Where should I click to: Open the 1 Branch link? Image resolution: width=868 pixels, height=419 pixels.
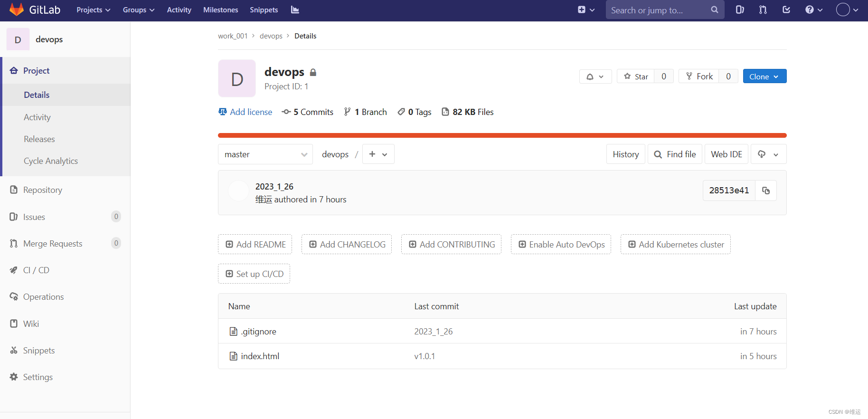coord(366,112)
